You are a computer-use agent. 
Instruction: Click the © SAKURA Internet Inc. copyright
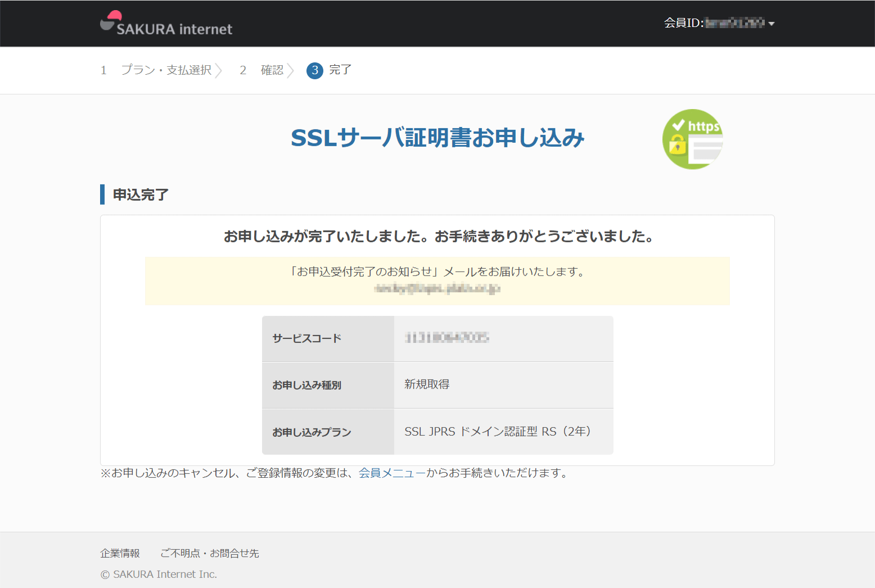(159, 575)
